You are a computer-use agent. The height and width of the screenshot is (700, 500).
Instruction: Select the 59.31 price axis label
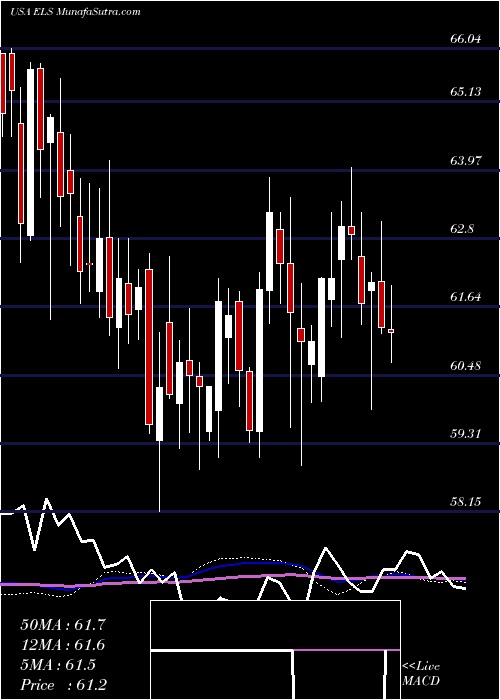[466, 434]
